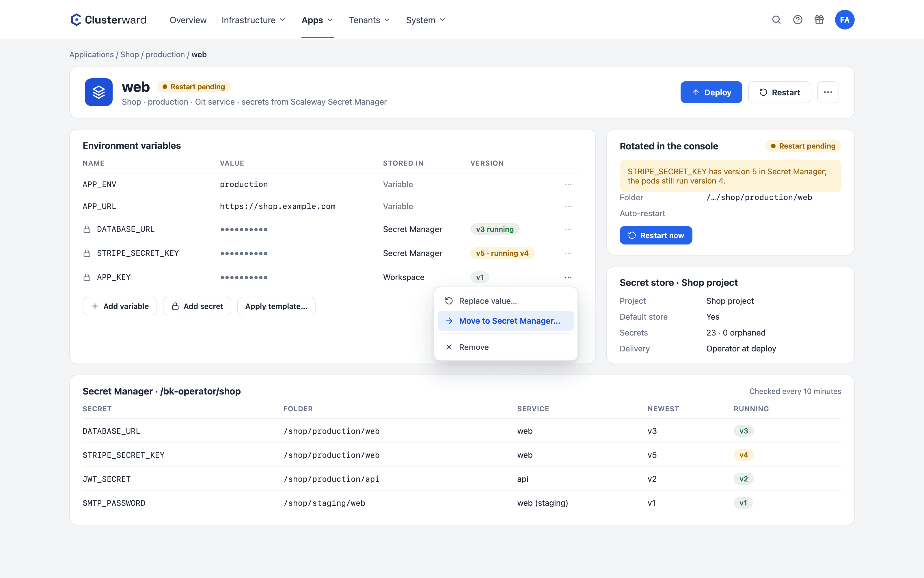Click the v3 running version badge
Viewport: 924px width, 578px height.
coord(495,229)
